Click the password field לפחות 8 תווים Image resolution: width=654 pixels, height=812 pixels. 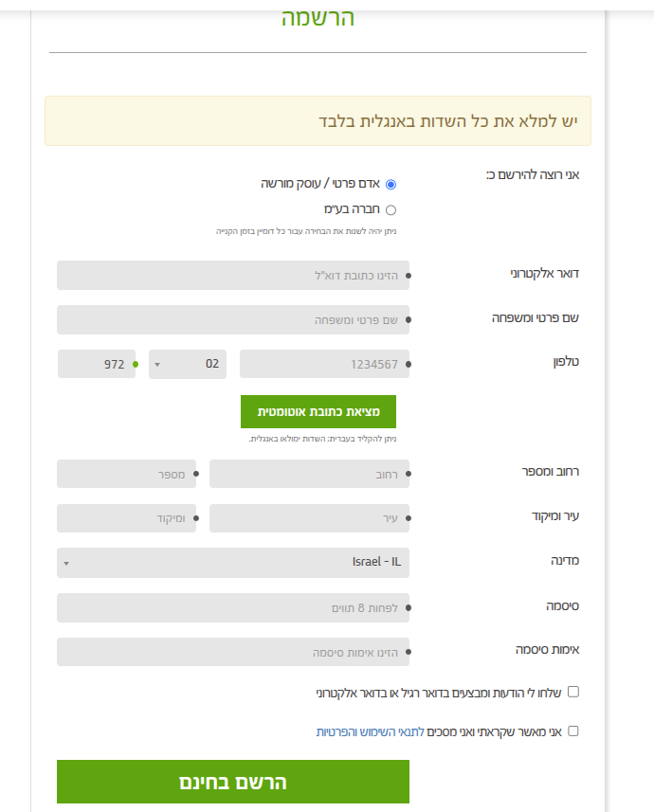233,607
